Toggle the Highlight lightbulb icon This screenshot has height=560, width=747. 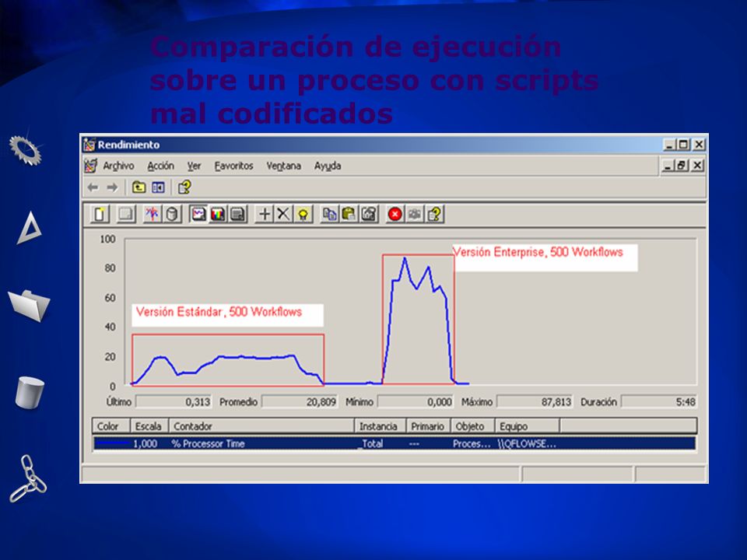point(303,215)
